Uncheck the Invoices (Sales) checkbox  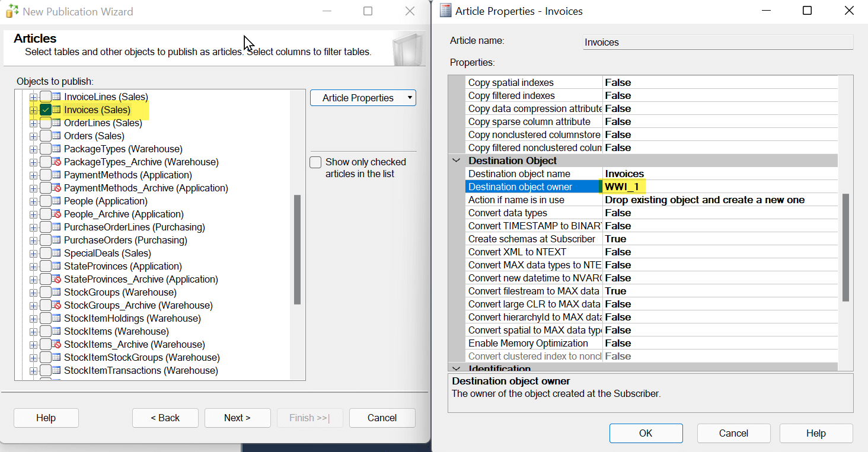pyautogui.click(x=46, y=110)
